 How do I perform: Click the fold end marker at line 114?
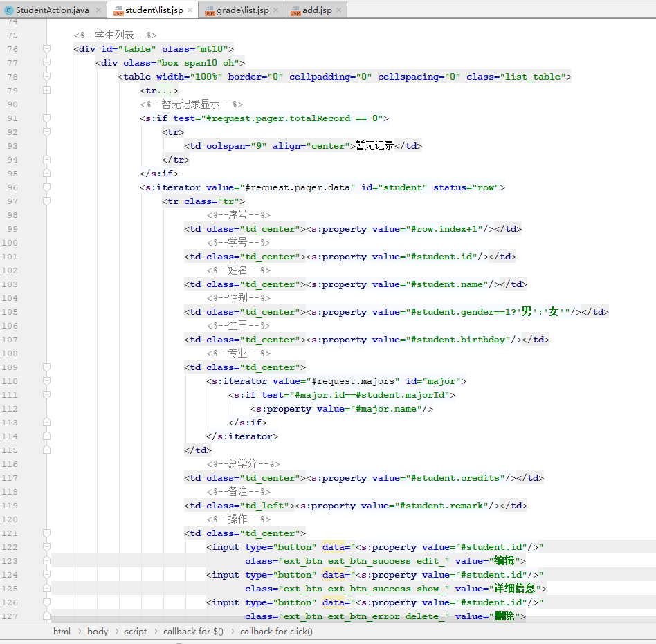47,436
